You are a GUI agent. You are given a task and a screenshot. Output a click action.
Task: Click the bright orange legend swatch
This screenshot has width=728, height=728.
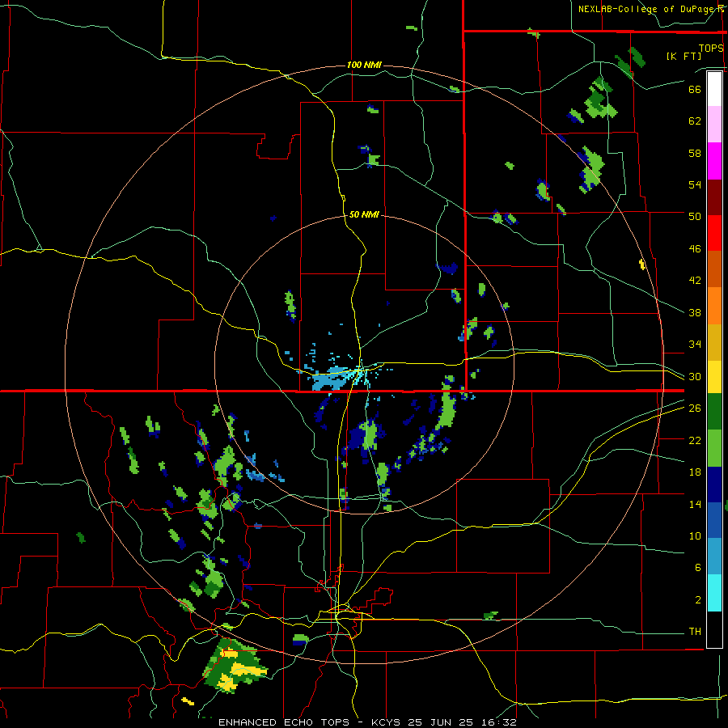pos(714,306)
